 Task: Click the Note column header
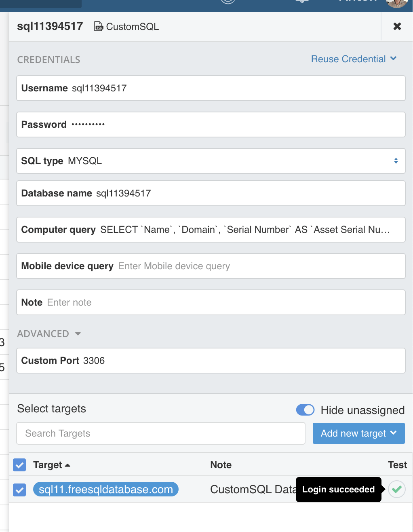click(x=221, y=465)
